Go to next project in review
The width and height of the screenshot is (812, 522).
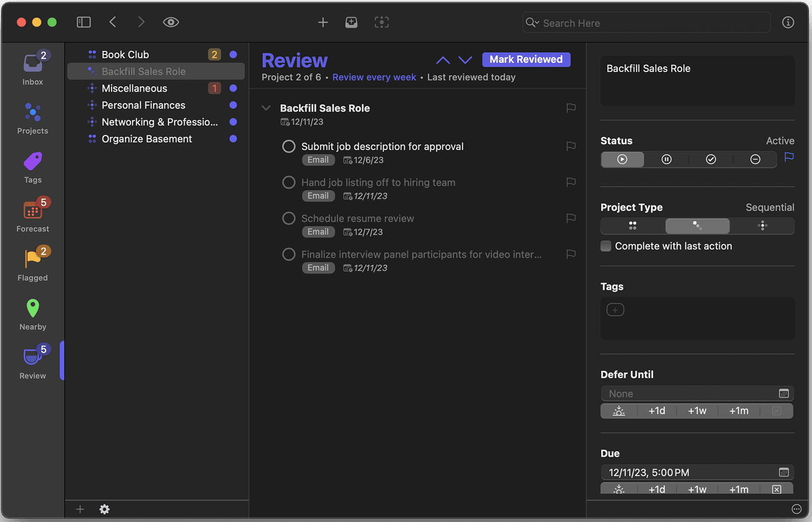click(x=465, y=60)
